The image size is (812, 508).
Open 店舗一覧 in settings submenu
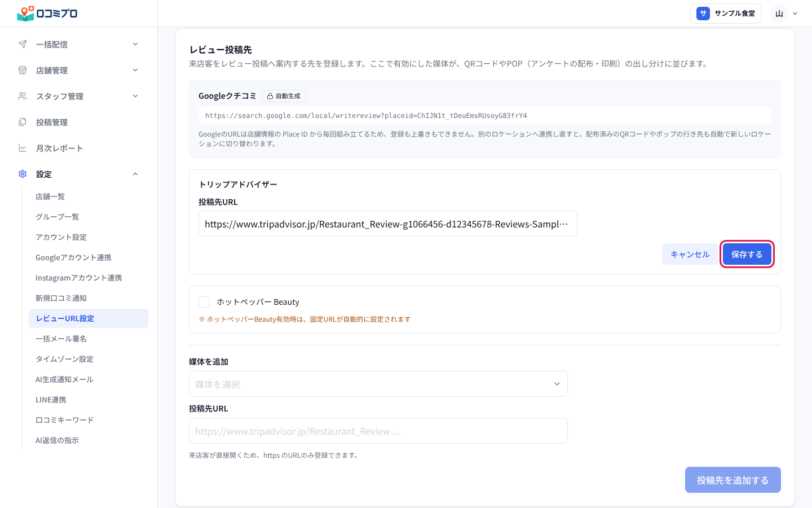coord(89,196)
